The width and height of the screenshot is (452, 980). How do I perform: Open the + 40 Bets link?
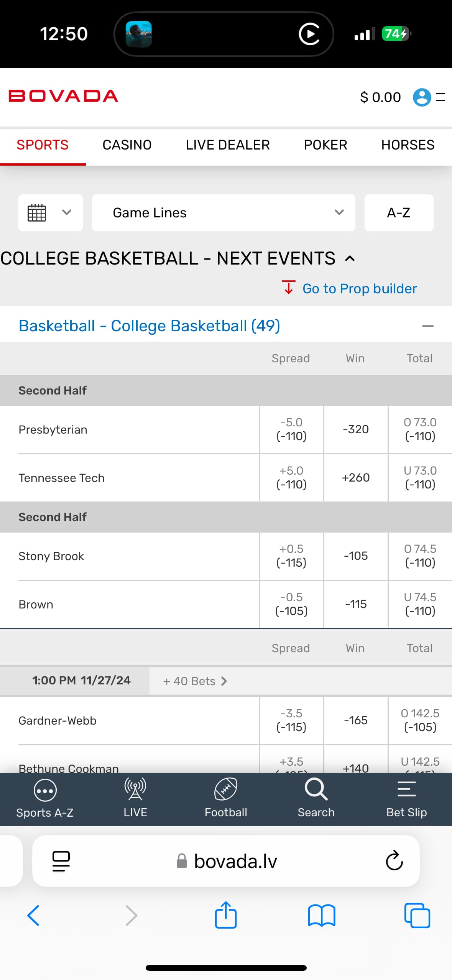(x=195, y=681)
